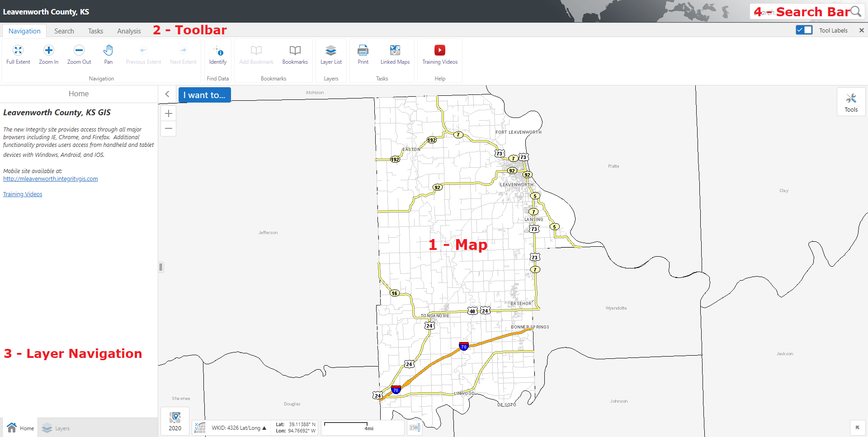This screenshot has width=868, height=437.
Task: Click the Bonner Springs map label
Action: click(x=530, y=327)
